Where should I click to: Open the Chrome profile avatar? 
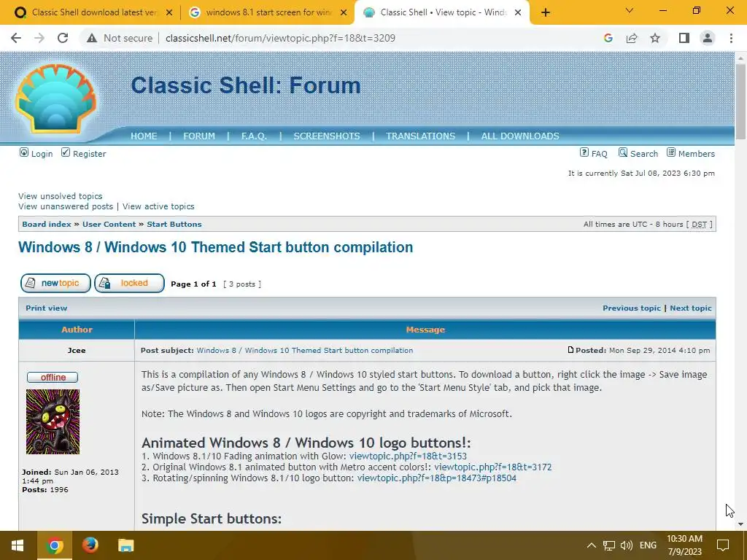(x=708, y=38)
